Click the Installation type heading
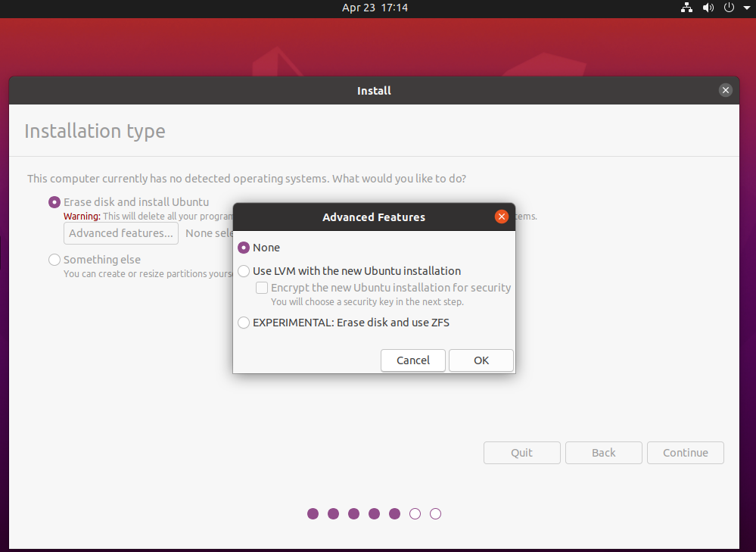The image size is (756, 552). pyautogui.click(x=95, y=131)
